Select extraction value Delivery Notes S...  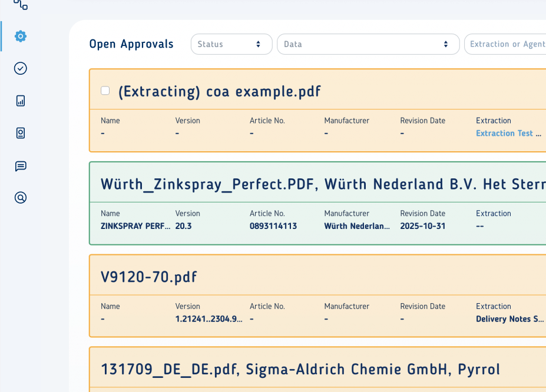click(510, 319)
